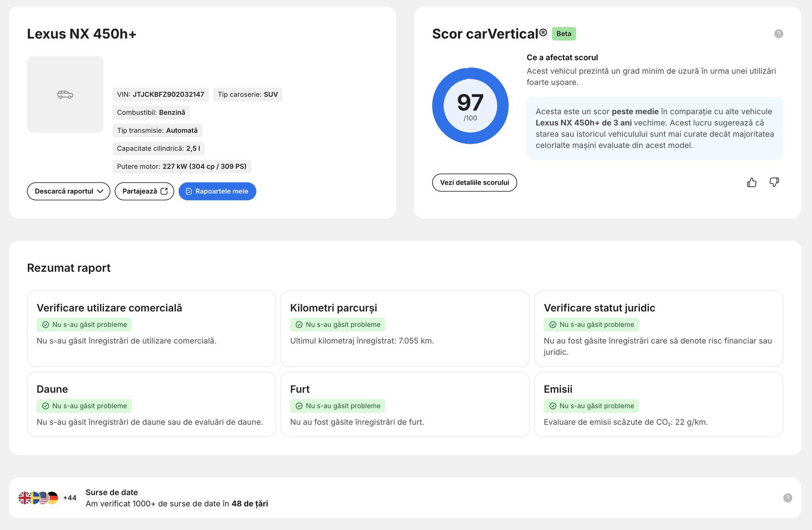Viewport: 812px width, 530px height.
Task: Open the Verificare utilizare comercială card
Action: [x=151, y=329]
